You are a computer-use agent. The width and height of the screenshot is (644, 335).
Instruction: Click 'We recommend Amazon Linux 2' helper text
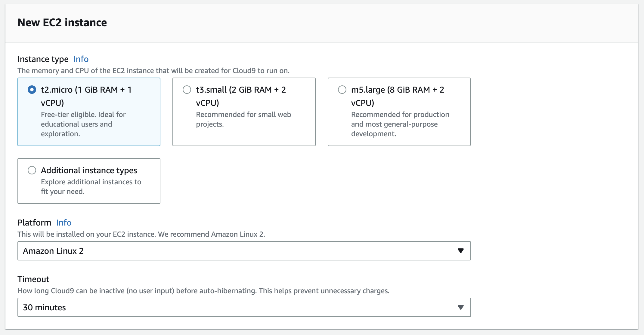click(212, 234)
